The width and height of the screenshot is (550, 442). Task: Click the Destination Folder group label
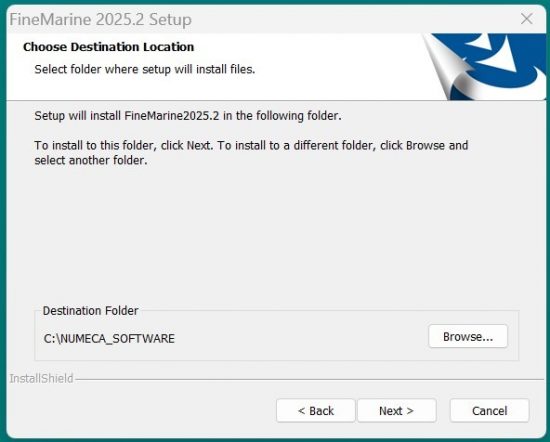[90, 311]
